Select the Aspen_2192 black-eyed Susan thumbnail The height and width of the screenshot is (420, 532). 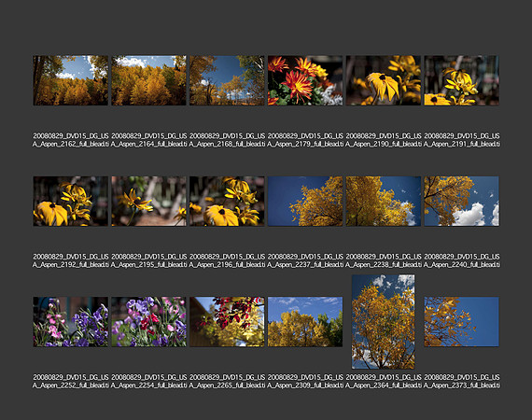(x=71, y=202)
